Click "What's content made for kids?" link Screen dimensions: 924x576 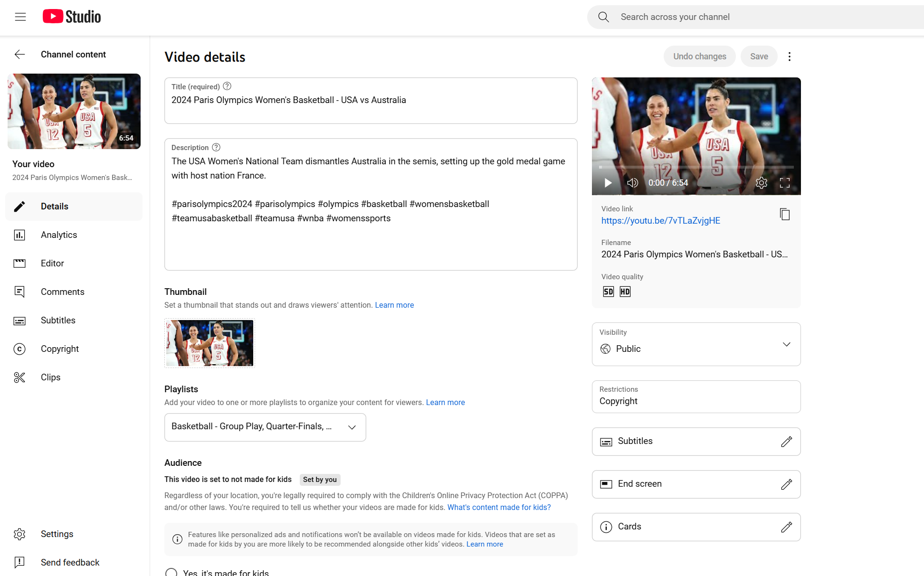click(499, 508)
